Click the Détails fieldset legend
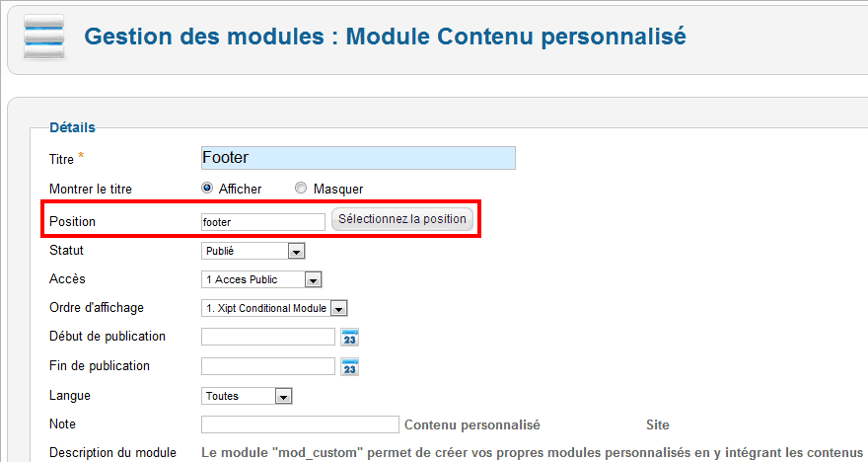The height and width of the screenshot is (462, 868). pyautogui.click(x=73, y=127)
